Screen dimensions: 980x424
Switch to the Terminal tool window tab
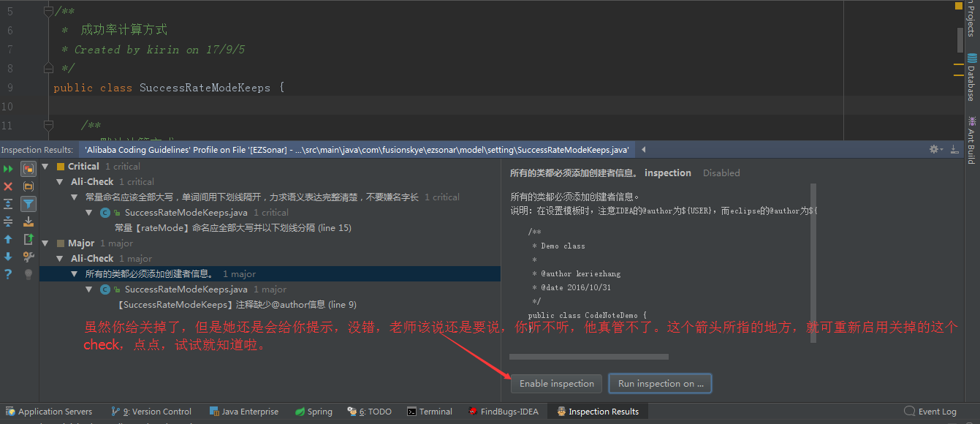click(x=430, y=412)
